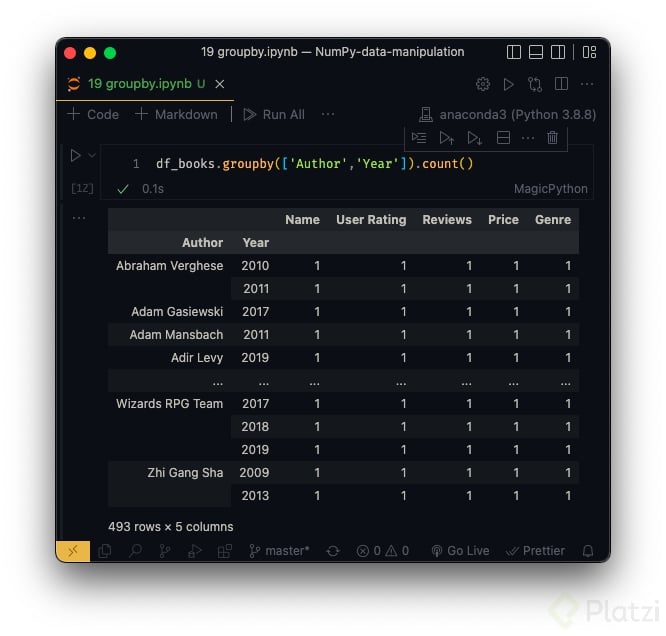Click year 2010 for Abraham Verghese

255,266
